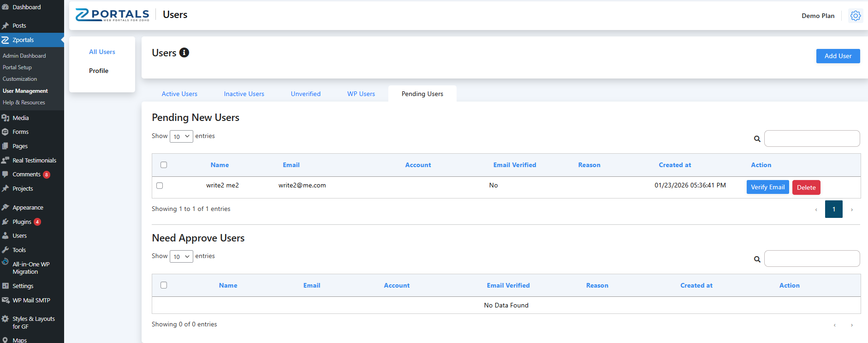
Task: Click the settings gear icon near Demo Plan
Action: tap(855, 16)
